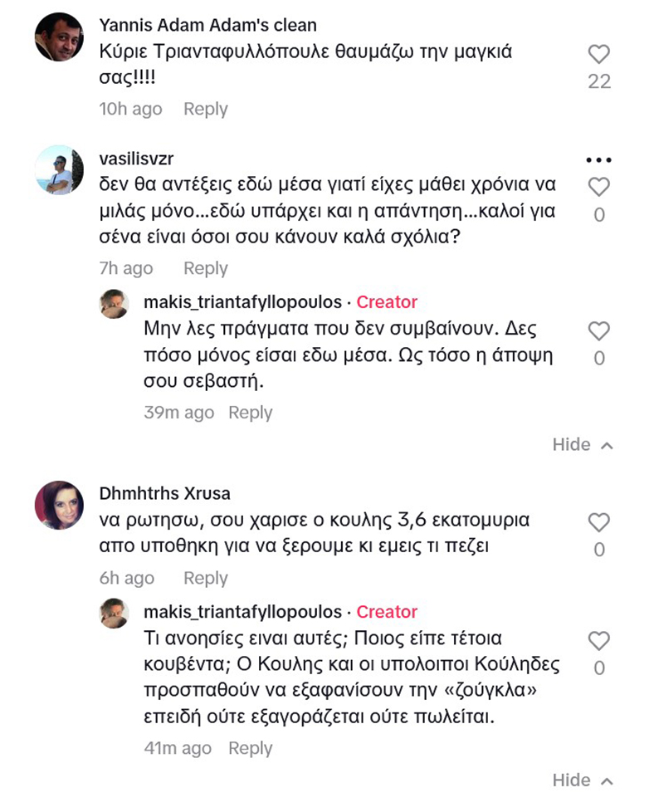Image resolution: width=649 pixels, height=812 pixels.
Task: Like Dhmhtrhs Xrusa's comment
Action: (x=598, y=522)
